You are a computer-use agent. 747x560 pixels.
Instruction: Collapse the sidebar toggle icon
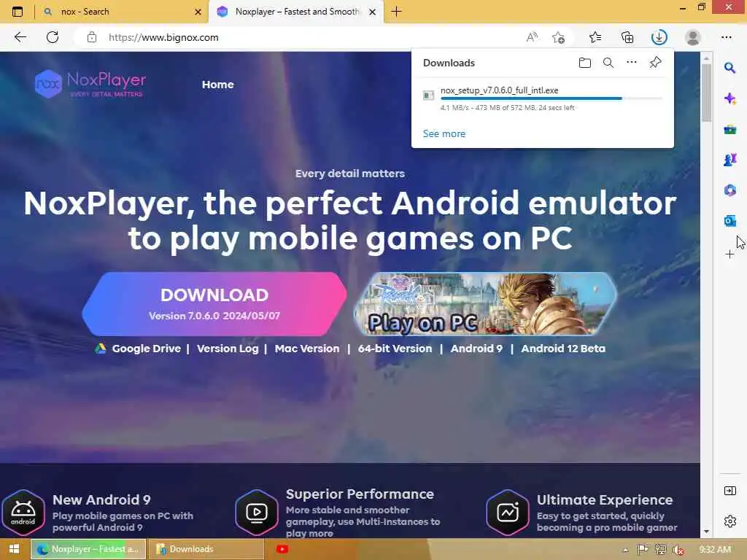coord(729,491)
